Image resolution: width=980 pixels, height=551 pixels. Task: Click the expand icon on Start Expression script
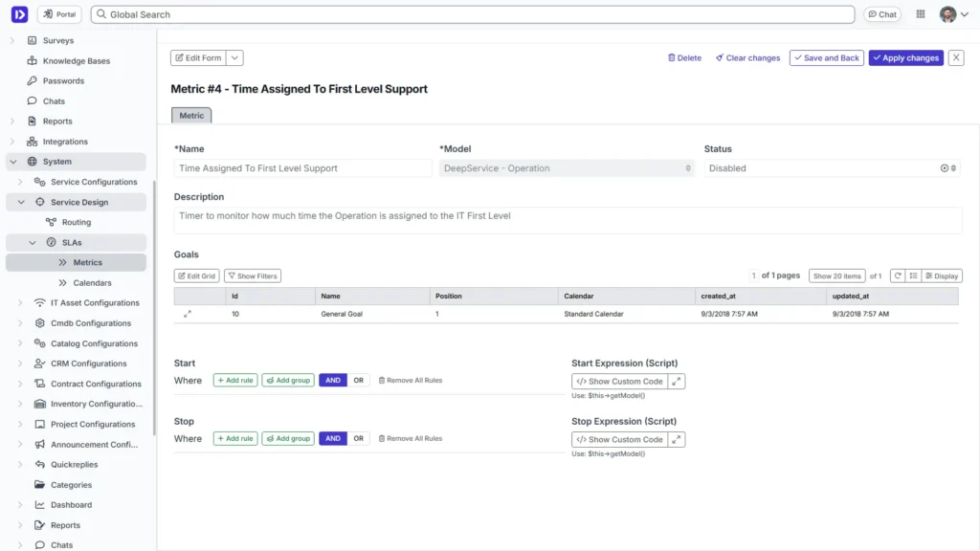(x=677, y=380)
